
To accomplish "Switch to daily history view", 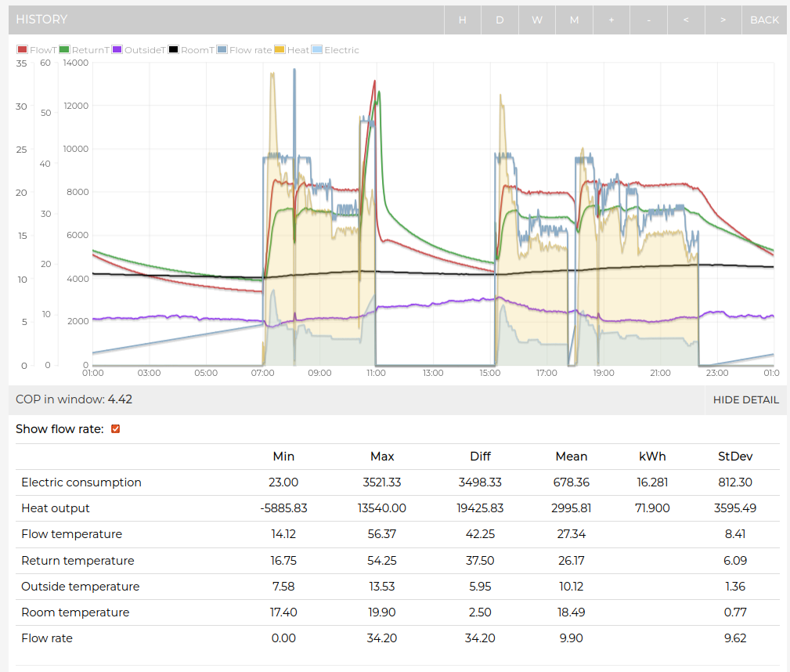I will tap(500, 20).
